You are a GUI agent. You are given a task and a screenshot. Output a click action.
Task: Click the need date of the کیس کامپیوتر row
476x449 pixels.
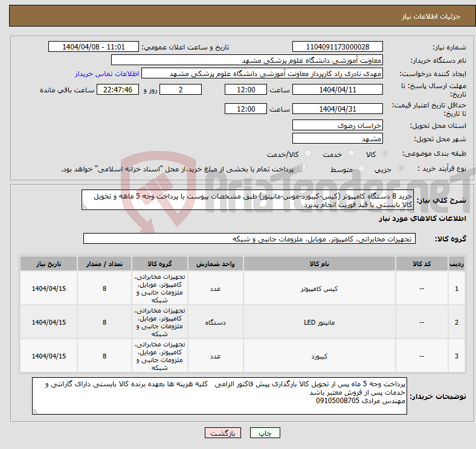[x=48, y=288]
